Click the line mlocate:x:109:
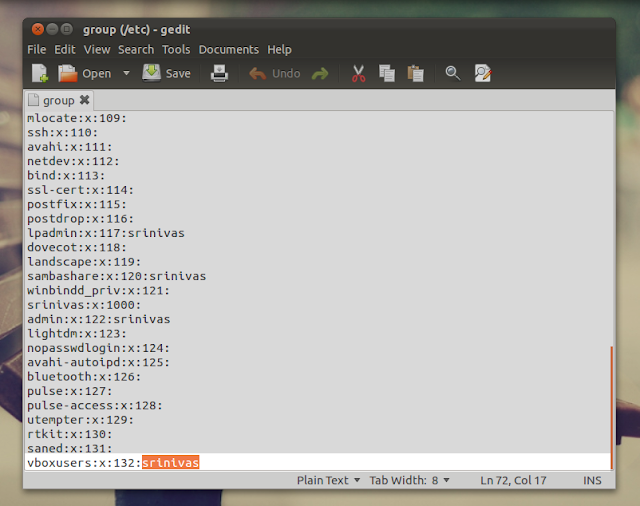The width and height of the screenshot is (640, 506). pos(77,118)
